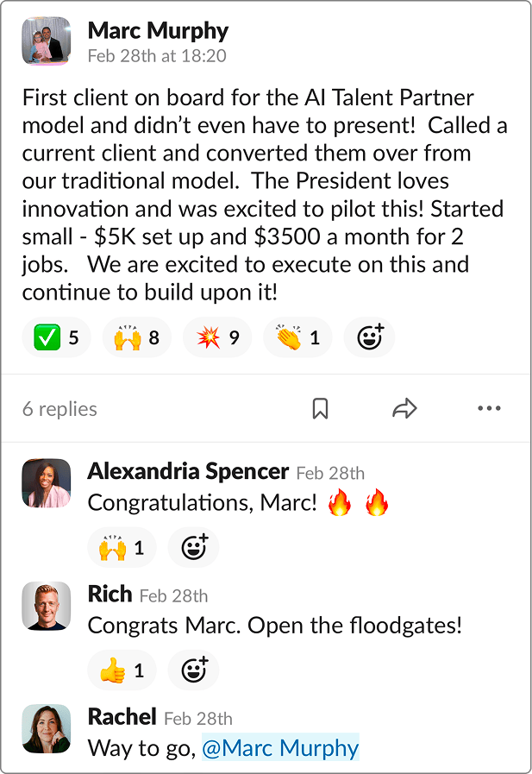Screen dimensions: 532x774
Task: Click the 6 replies link
Action: point(59,409)
